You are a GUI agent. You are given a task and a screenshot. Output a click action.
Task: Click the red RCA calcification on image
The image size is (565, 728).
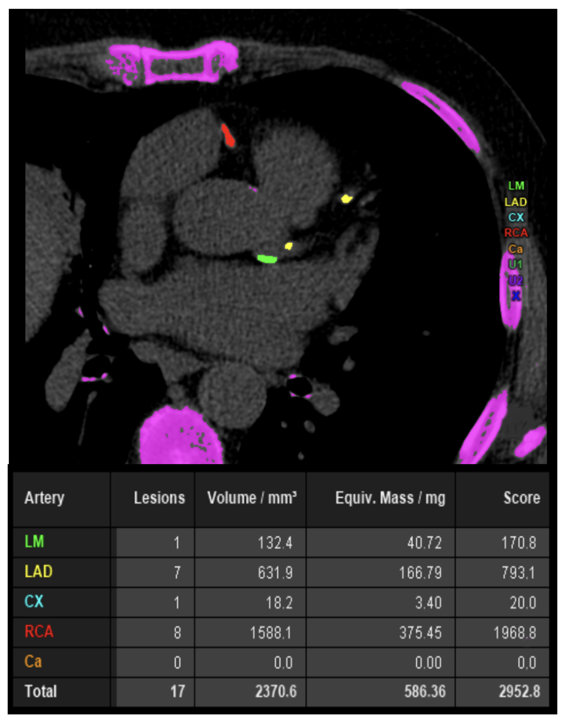[229, 136]
